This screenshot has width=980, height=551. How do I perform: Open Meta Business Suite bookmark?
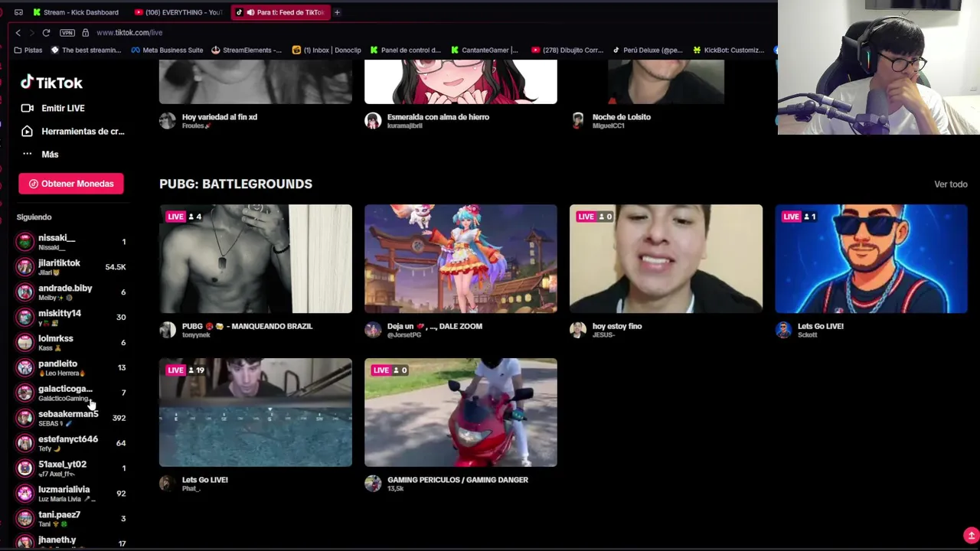(167, 51)
